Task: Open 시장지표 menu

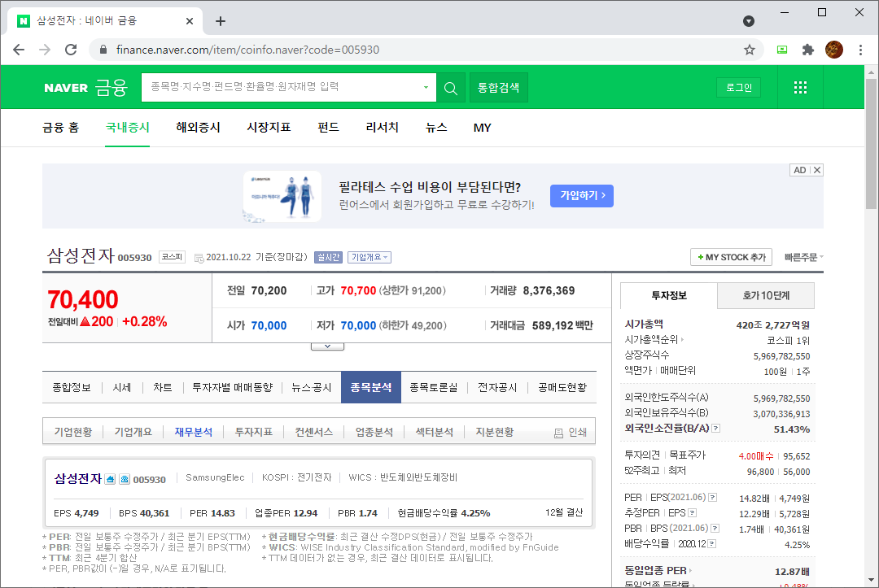Action: pyautogui.click(x=269, y=128)
